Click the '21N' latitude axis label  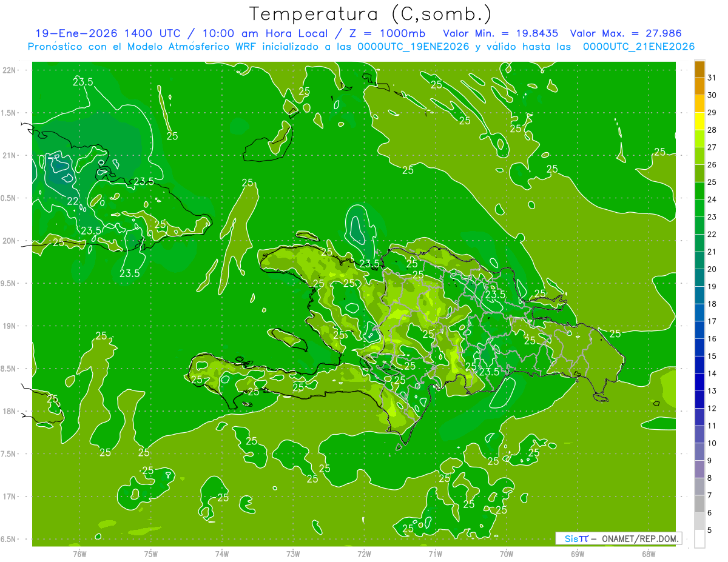click(x=9, y=156)
